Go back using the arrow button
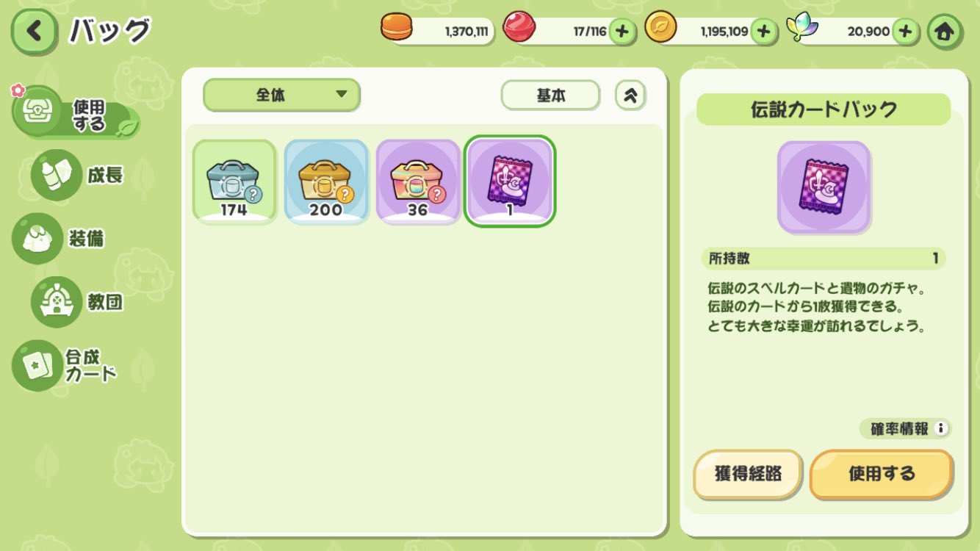 [34, 32]
